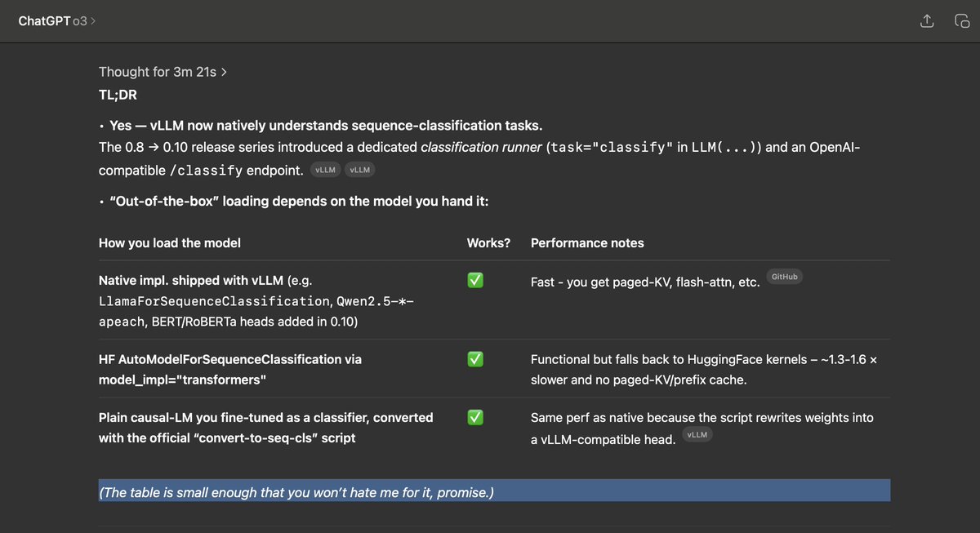The image size is (980, 533).
Task: Click the green checkmark in the Native impl. row
Action: coord(474,280)
